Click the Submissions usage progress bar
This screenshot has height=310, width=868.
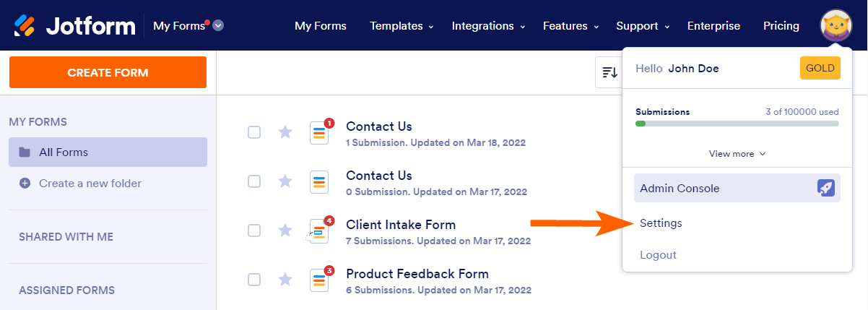click(737, 124)
